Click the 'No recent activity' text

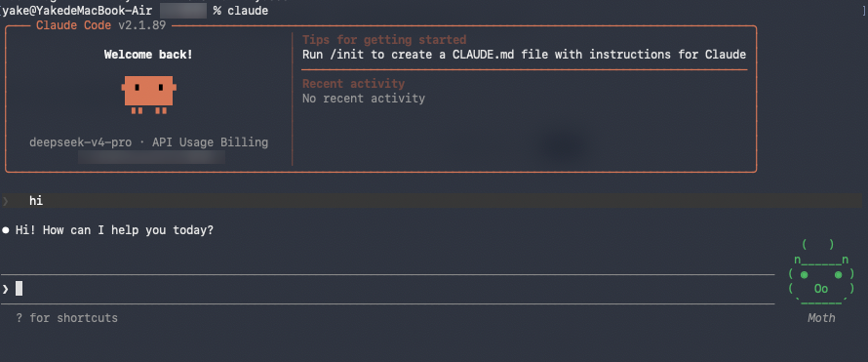pos(364,100)
